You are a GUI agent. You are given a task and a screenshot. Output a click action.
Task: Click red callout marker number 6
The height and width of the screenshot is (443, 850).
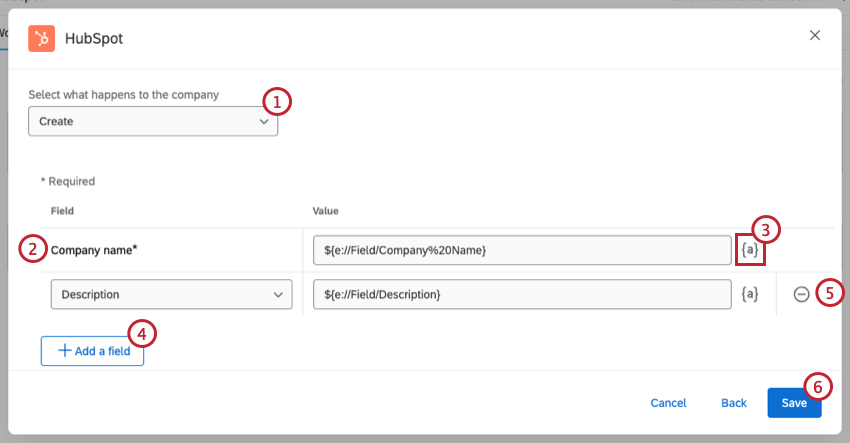coord(817,386)
